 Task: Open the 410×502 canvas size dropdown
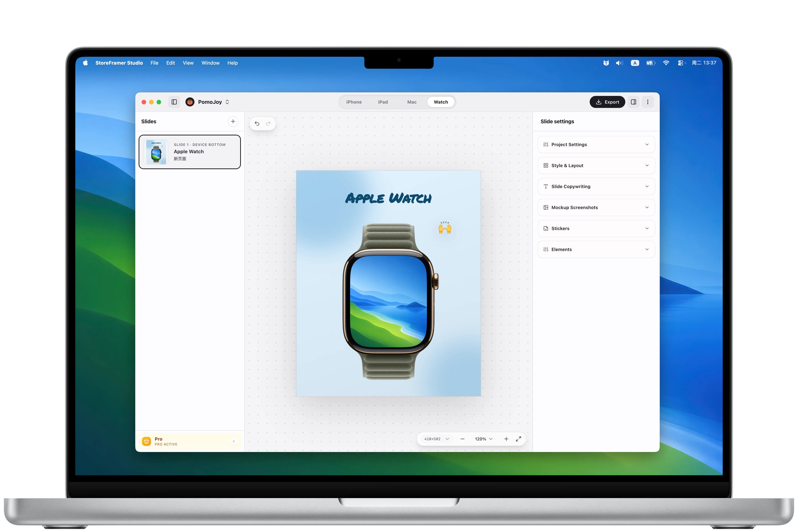(x=437, y=439)
